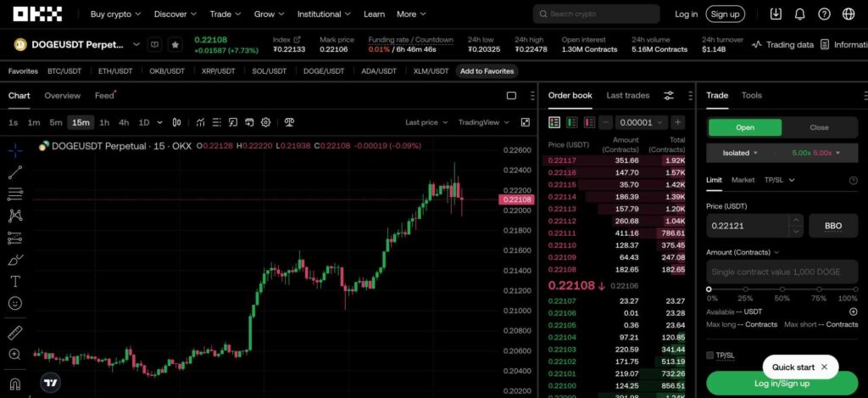
Task: Select the ruler measure tool
Action: click(15, 334)
